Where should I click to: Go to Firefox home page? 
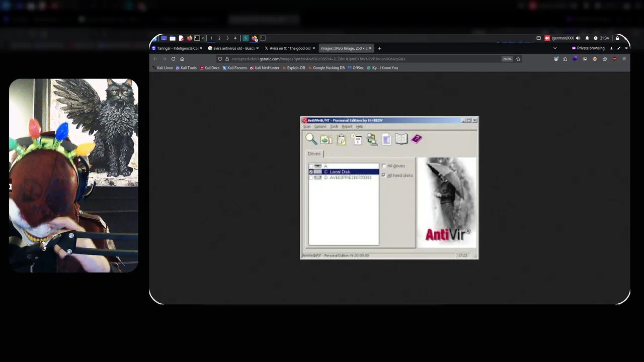point(182,59)
